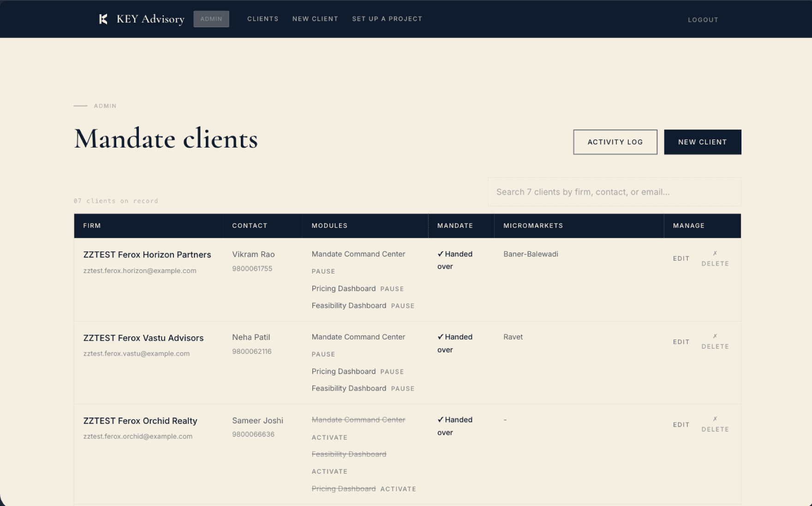Click the Ravet micromarket
The image size is (812, 506).
pos(513,337)
